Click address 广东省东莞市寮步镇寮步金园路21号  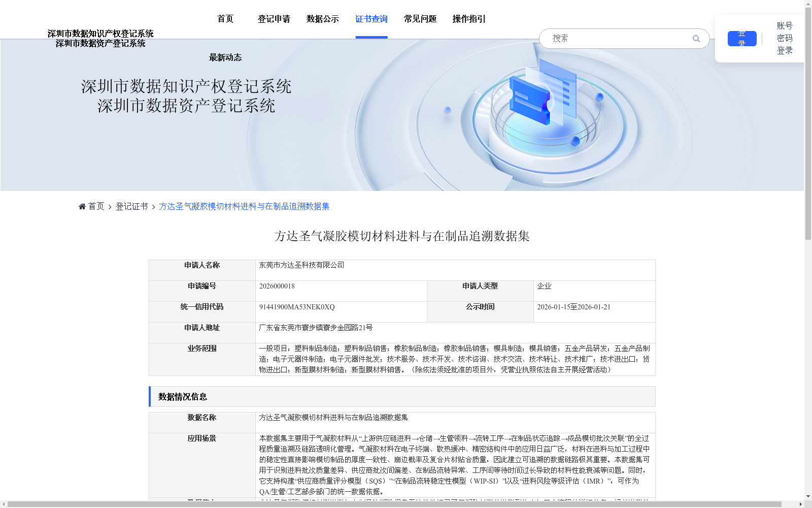(316, 328)
